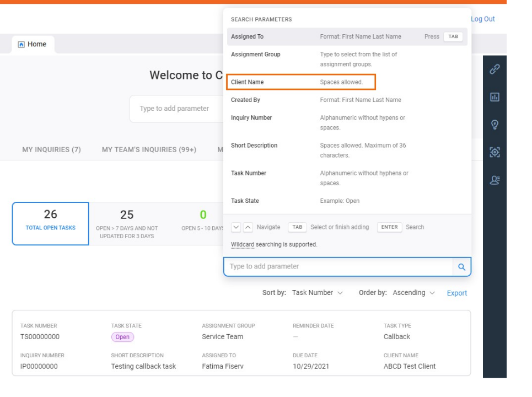Select the Assigned To search parameter

click(x=347, y=36)
